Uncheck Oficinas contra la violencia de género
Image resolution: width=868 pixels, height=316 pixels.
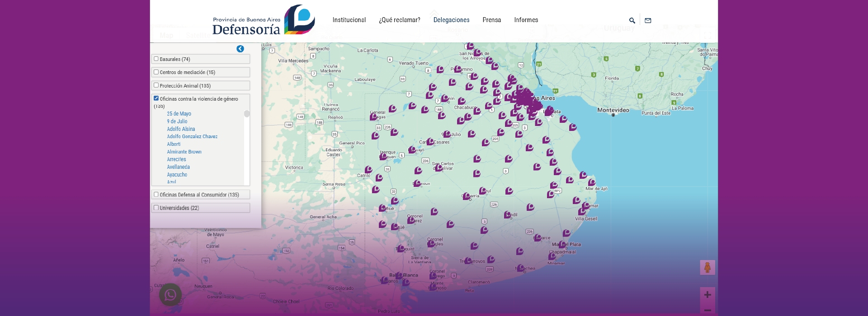pos(156,98)
